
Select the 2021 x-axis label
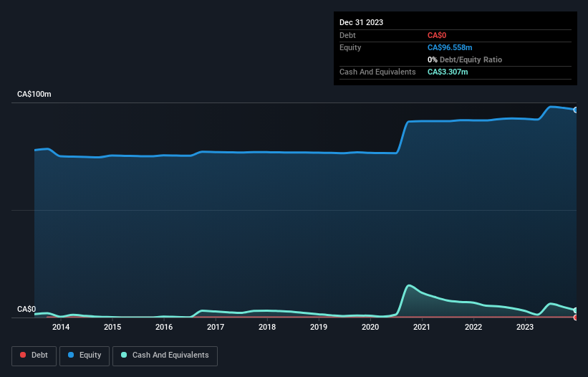(x=422, y=327)
